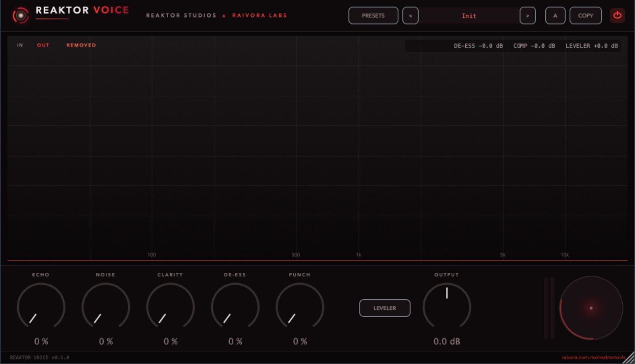Image resolution: width=635 pixels, height=364 pixels.
Task: Click the RAIVORA LABS header text
Action: pos(260,15)
